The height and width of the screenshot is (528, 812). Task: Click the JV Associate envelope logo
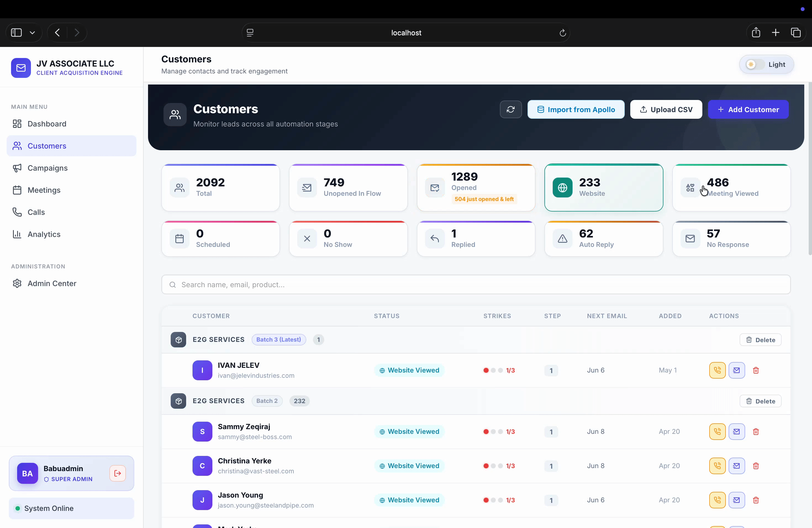tap(21, 68)
